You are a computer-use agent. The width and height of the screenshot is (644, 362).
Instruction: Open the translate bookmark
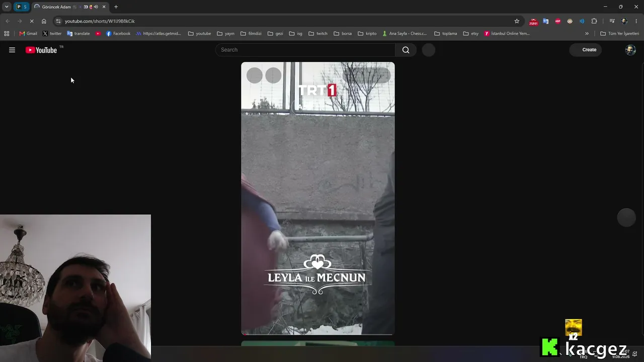click(x=78, y=34)
